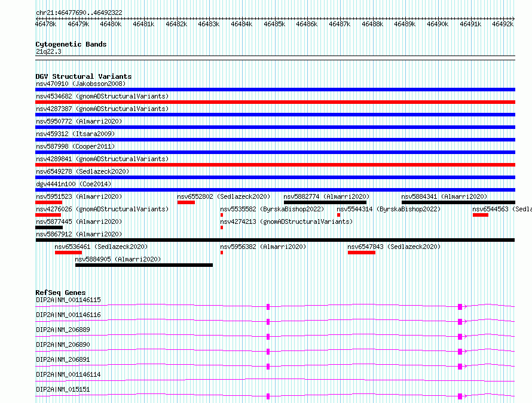Click the red nsv6536461 variant bar

pos(68,253)
